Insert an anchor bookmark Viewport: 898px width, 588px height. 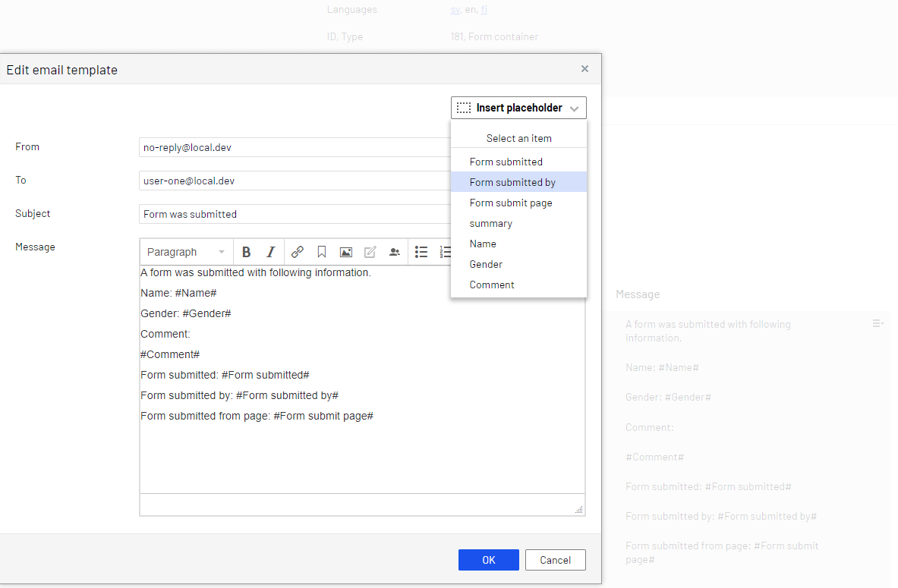tap(321, 251)
